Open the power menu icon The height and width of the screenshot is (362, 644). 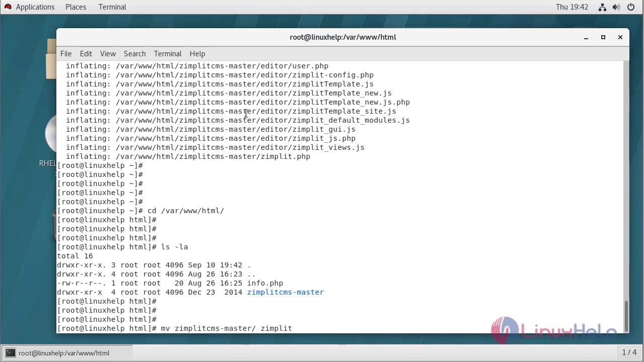[x=631, y=7]
